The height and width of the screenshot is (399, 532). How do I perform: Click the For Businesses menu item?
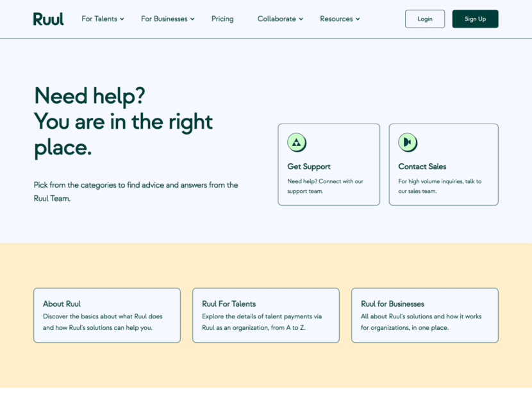[167, 19]
